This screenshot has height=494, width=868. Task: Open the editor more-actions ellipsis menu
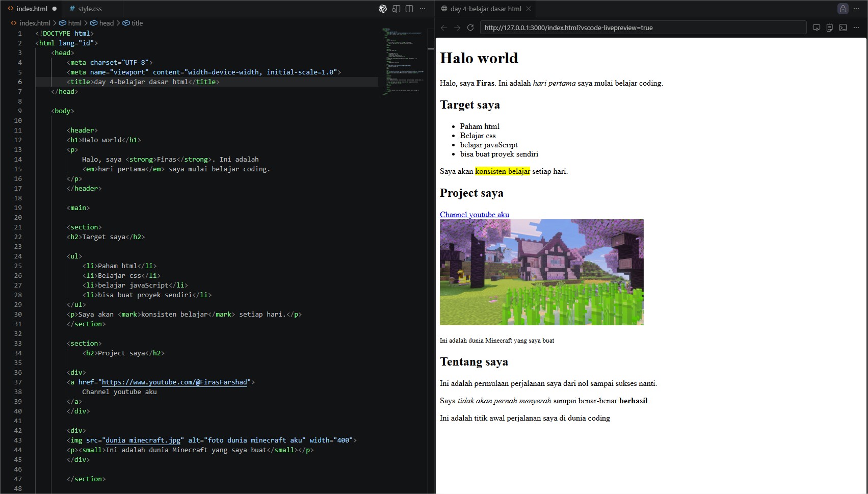423,9
